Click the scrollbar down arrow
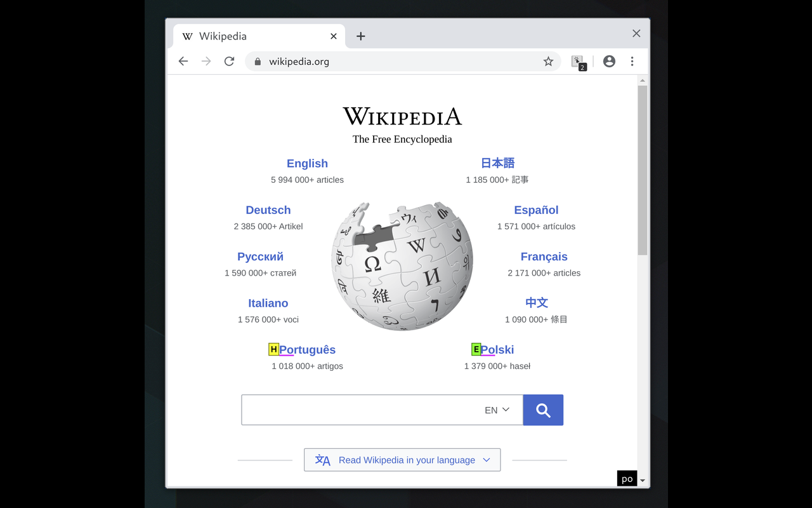The width and height of the screenshot is (812, 508). 642,481
